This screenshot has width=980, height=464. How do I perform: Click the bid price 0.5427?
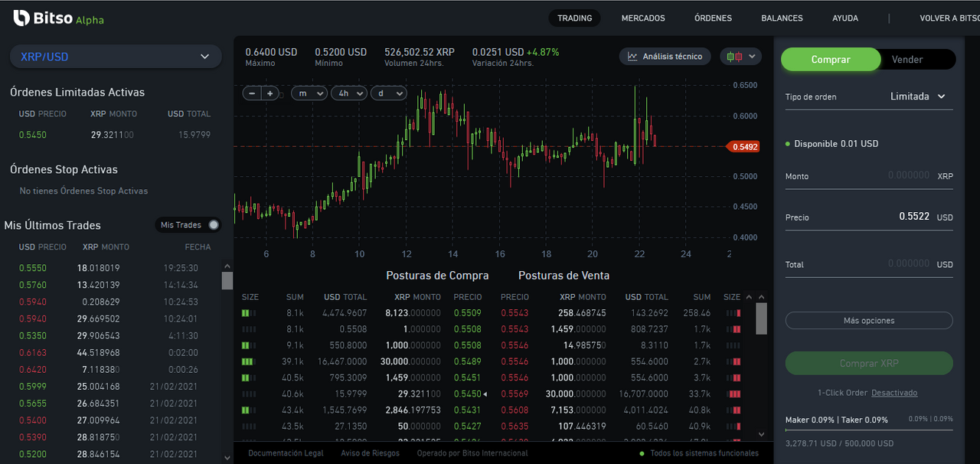pyautogui.click(x=468, y=426)
